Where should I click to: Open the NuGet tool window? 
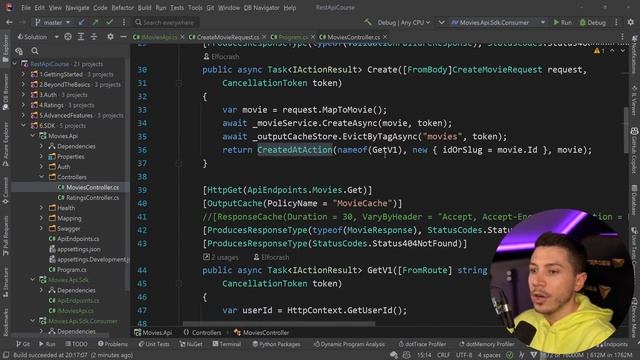click(191, 344)
